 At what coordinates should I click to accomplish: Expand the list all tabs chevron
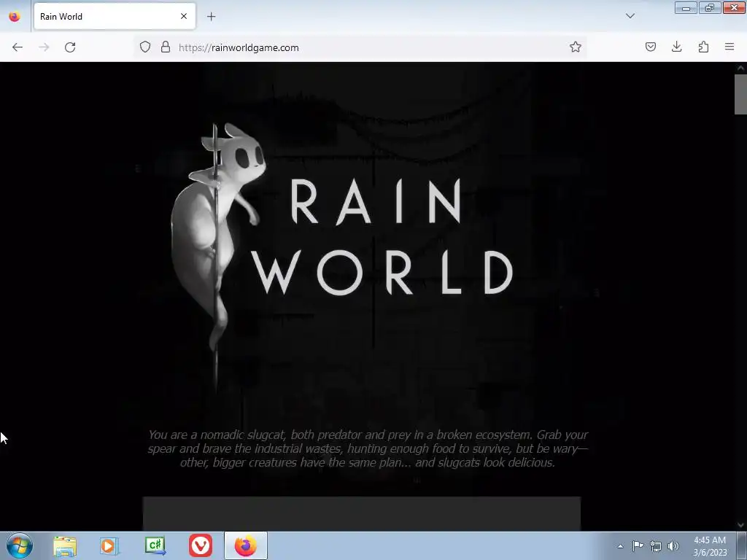630,16
